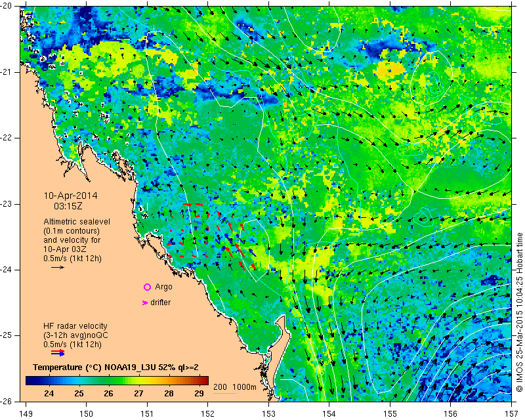Click the longitude axis label 151

(x=147, y=414)
